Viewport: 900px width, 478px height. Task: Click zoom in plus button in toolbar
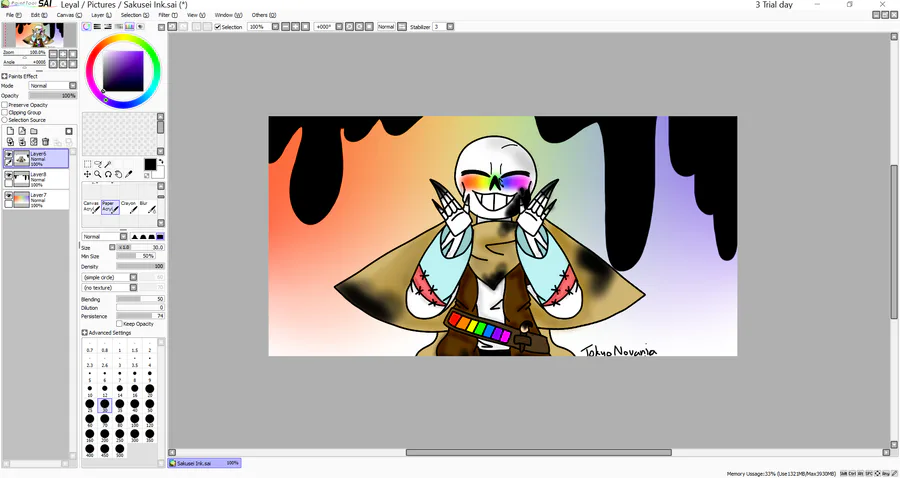click(x=295, y=26)
